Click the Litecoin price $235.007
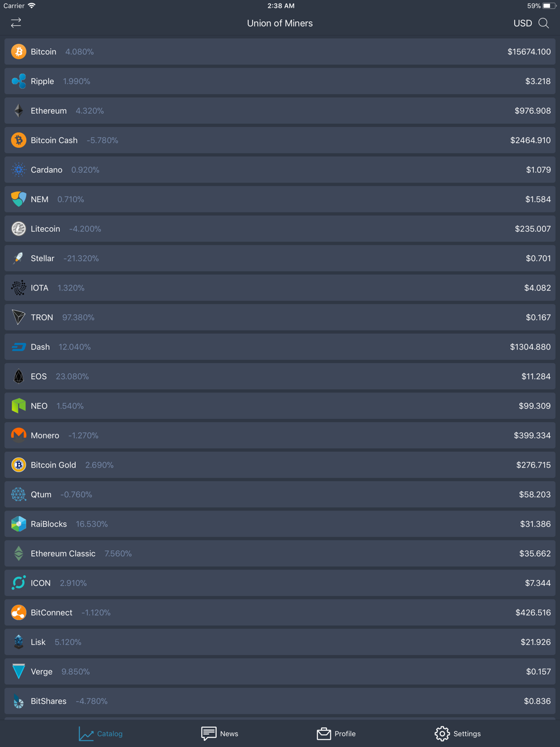This screenshot has width=560, height=747. [533, 229]
